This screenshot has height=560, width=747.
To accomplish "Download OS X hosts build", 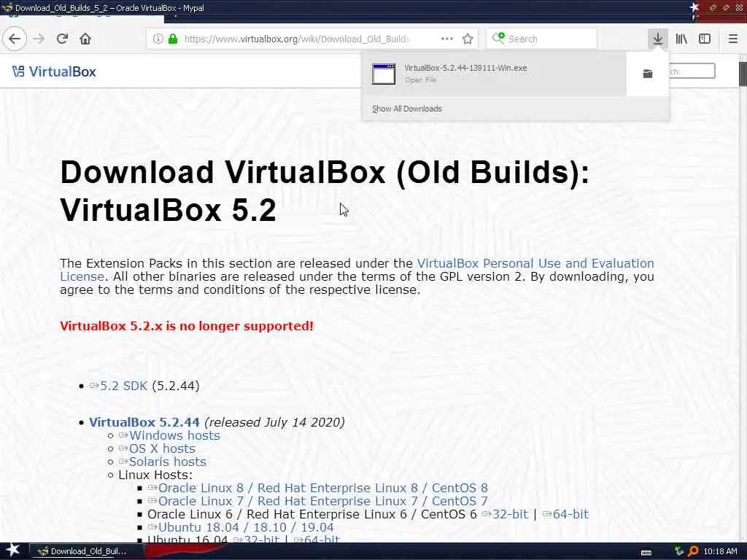I will point(162,448).
